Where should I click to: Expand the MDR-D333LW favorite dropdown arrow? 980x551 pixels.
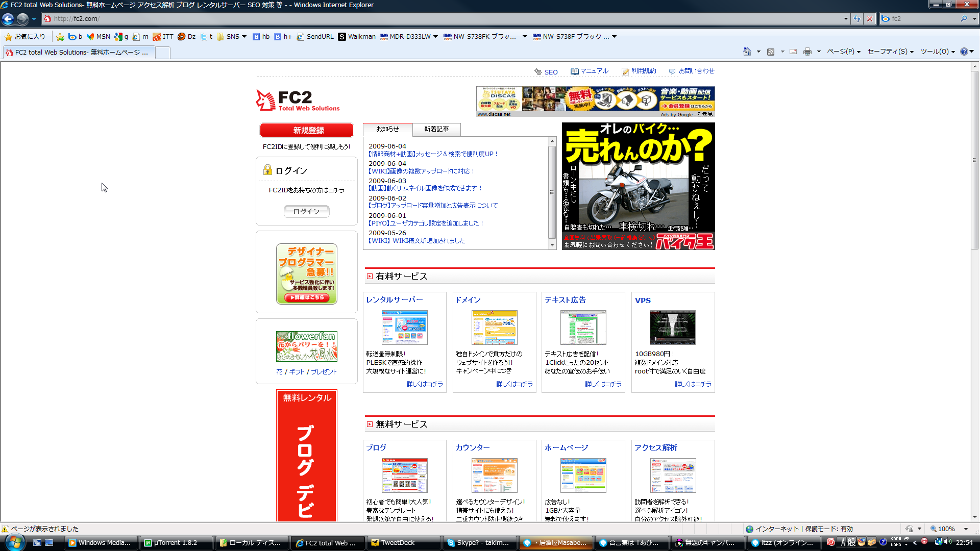pos(435,37)
